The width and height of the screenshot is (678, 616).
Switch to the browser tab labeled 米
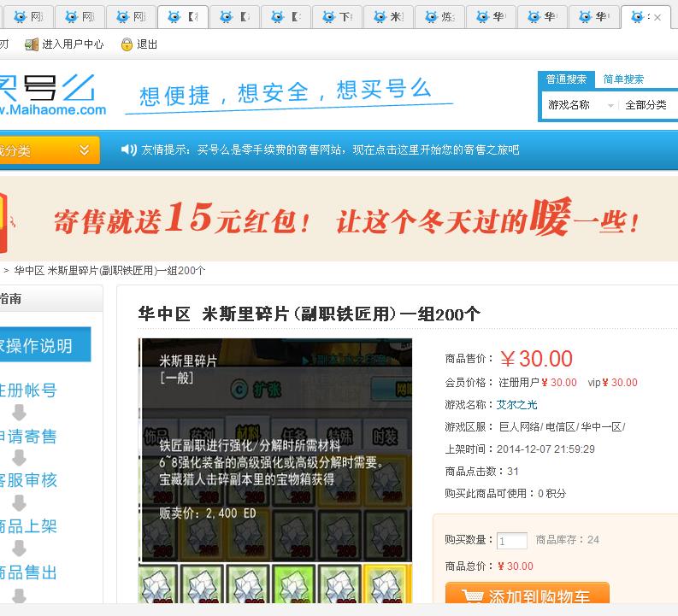388,17
